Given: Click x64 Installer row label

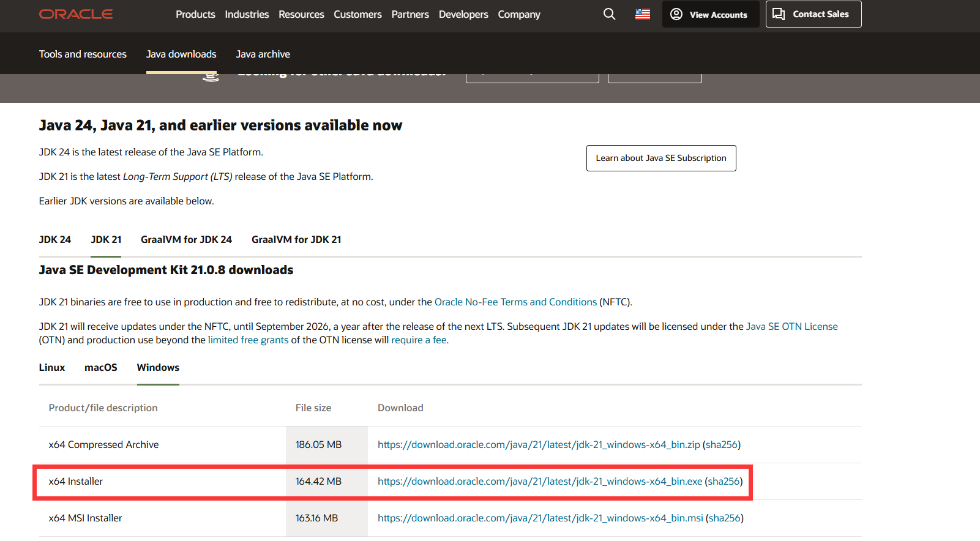Looking at the screenshot, I should tap(76, 481).
